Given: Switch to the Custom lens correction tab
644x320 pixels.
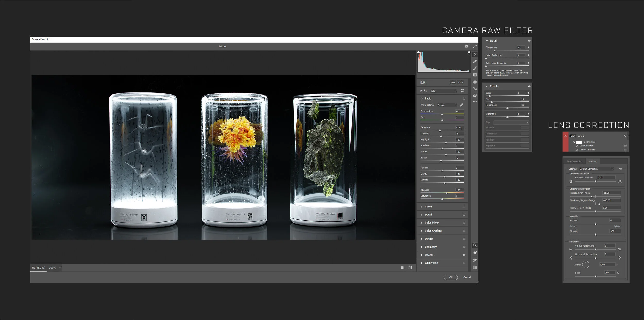Looking at the screenshot, I should pos(592,161).
